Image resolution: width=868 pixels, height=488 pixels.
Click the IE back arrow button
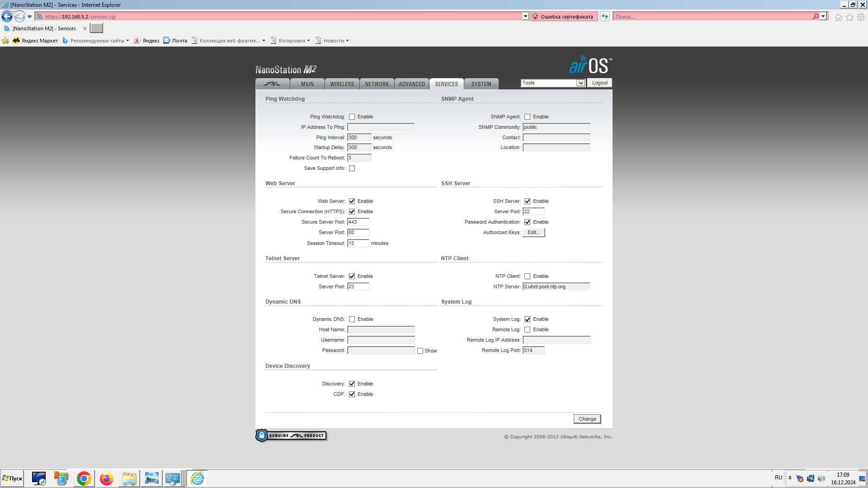[7, 17]
